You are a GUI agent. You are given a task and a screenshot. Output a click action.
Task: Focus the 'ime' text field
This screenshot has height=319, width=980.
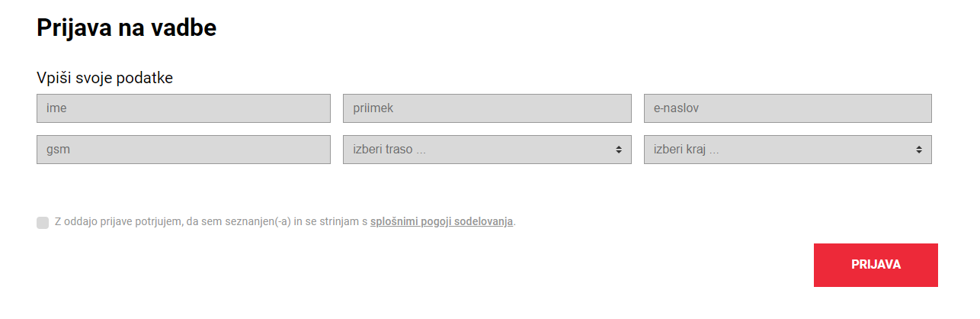[x=184, y=108]
